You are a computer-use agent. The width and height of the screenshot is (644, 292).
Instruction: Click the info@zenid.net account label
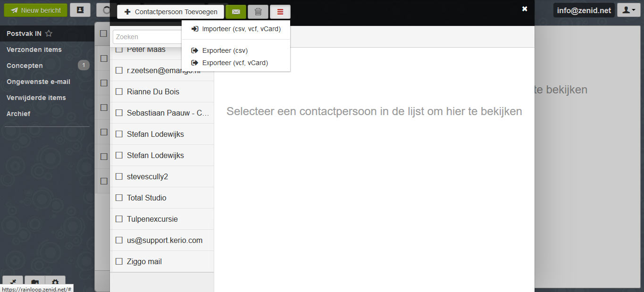pos(584,10)
